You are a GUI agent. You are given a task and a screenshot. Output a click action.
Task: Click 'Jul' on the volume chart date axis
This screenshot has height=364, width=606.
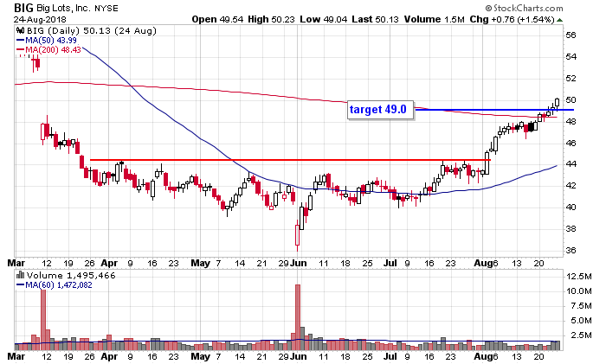click(390, 356)
